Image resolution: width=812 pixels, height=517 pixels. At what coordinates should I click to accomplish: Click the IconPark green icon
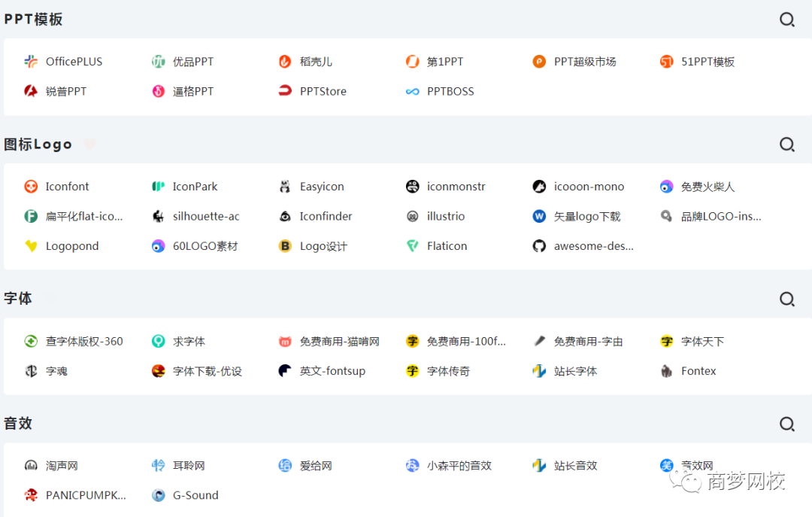158,187
